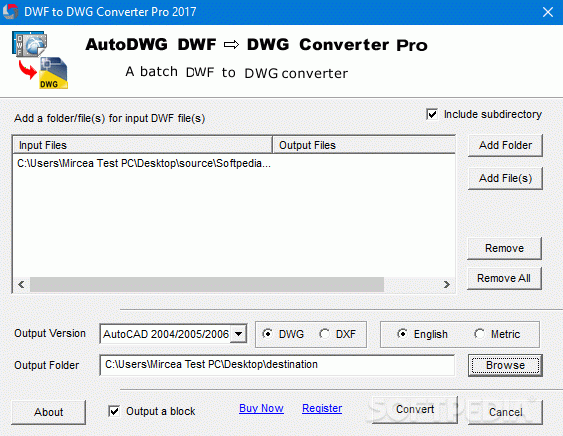Viewport: 563px width, 436px height.
Task: Remove the selected file
Action: (x=504, y=248)
